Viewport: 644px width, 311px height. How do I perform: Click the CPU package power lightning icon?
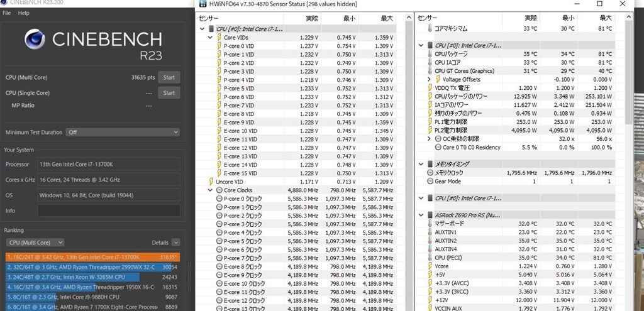click(430, 96)
